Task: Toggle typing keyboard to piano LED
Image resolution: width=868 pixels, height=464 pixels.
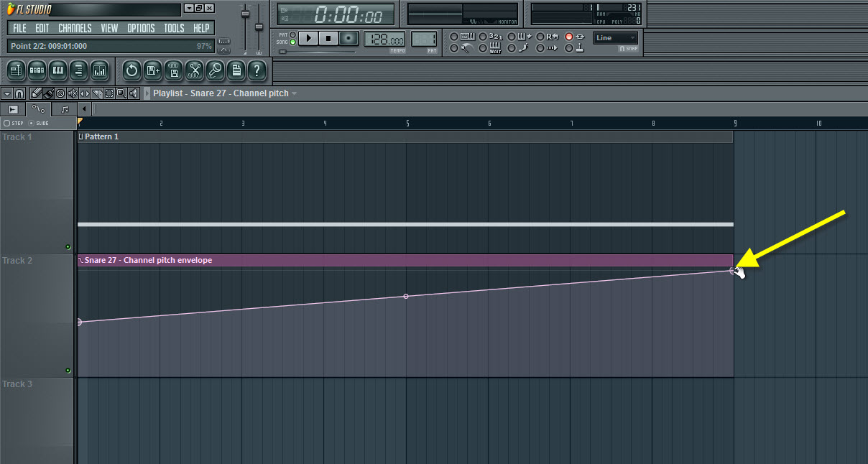Action: click(x=454, y=37)
